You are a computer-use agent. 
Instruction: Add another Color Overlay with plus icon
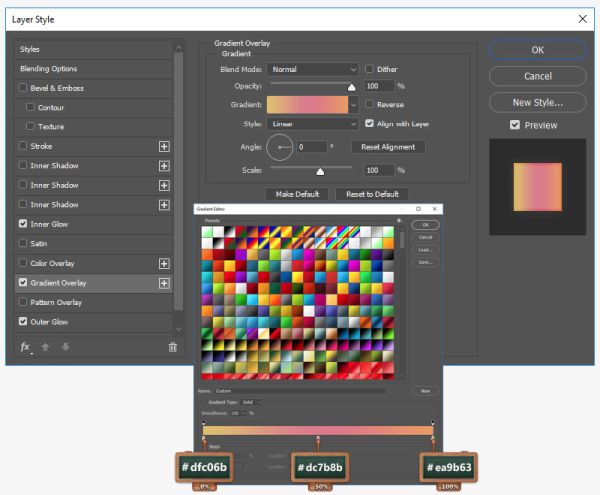[164, 264]
